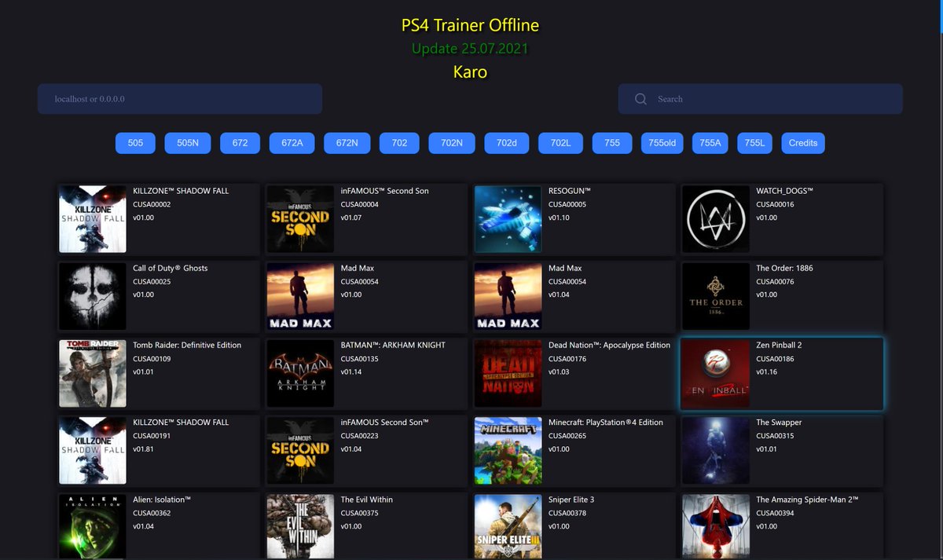The image size is (943, 560).
Task: Click the CUSA00005 game ID
Action: (567, 204)
